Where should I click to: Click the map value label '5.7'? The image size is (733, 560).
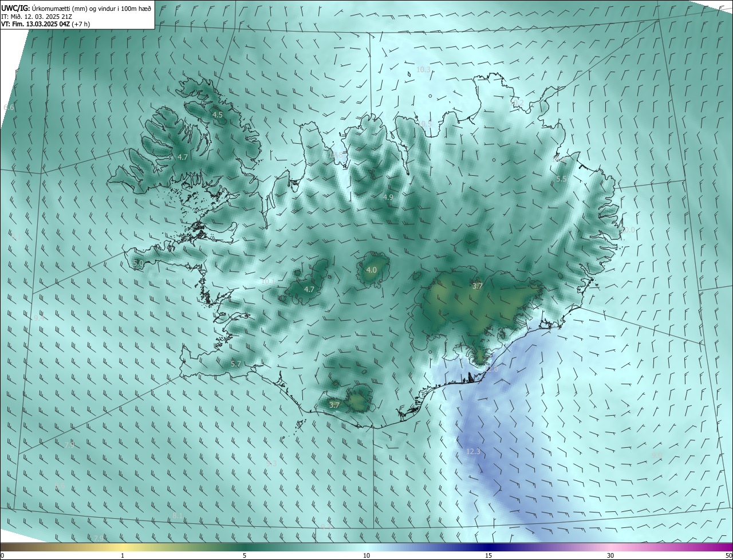coord(236,364)
